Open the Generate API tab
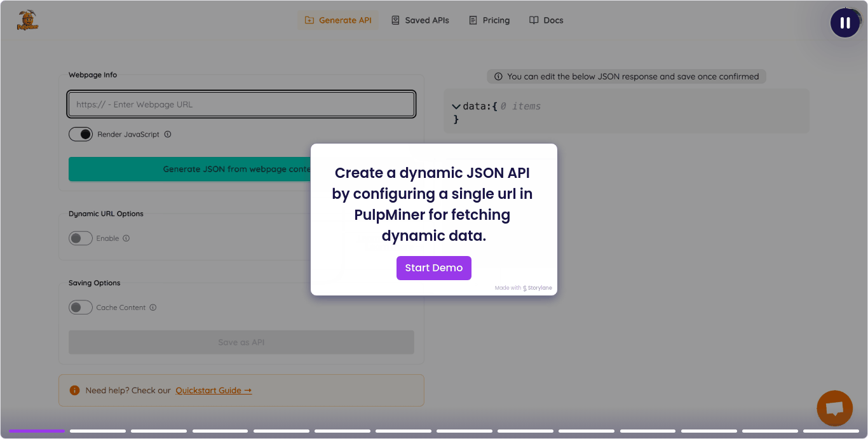The height and width of the screenshot is (439, 868). (338, 20)
